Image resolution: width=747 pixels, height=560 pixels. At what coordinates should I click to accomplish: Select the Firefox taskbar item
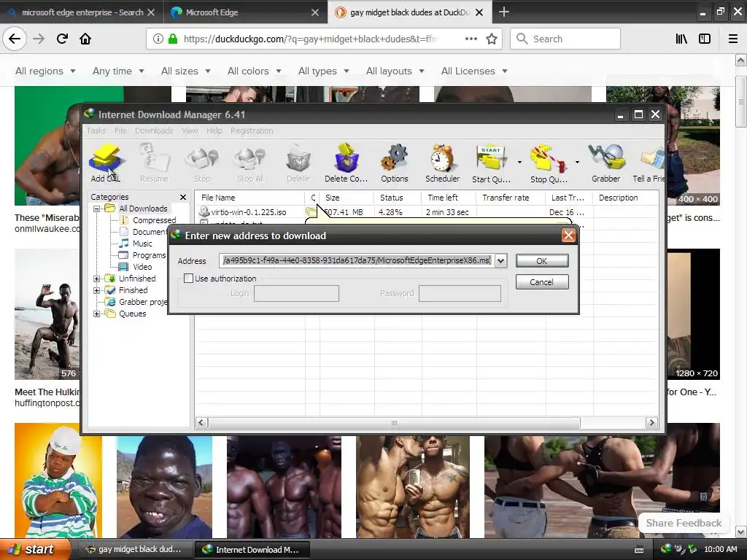[x=134, y=550]
